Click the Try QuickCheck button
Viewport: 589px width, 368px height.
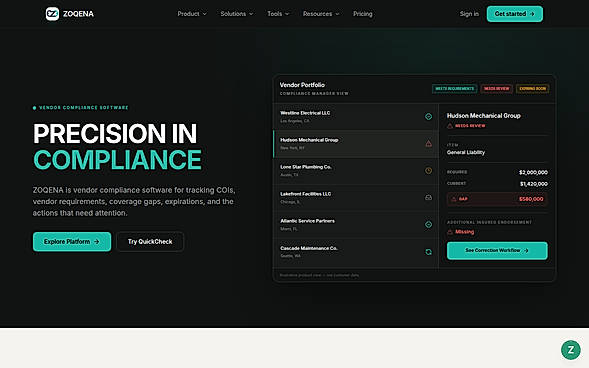(x=150, y=241)
